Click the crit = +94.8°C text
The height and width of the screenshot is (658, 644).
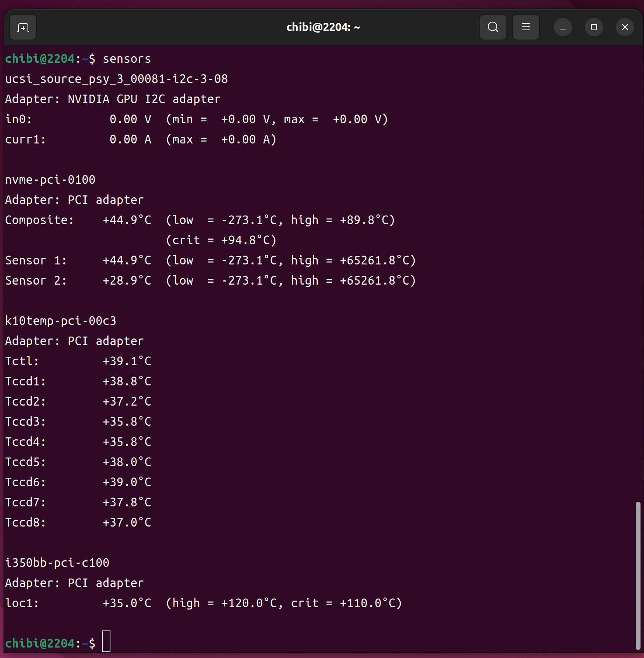point(221,240)
